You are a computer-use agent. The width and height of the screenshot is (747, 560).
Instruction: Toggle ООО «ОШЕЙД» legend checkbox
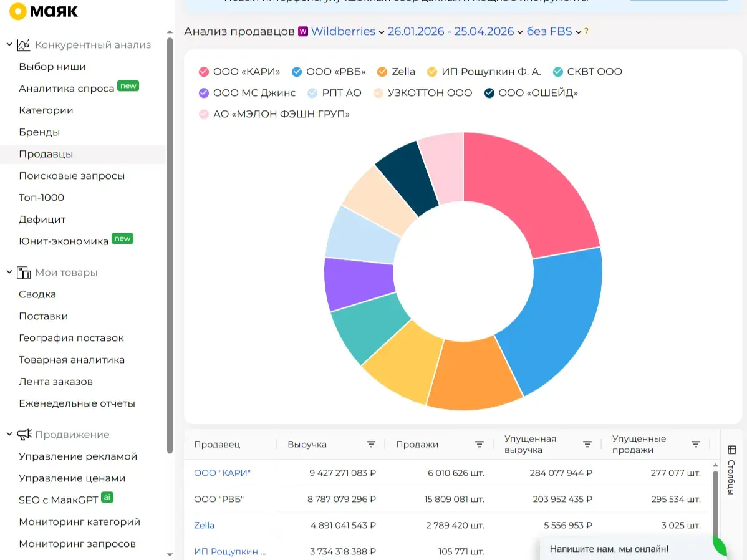[489, 93]
